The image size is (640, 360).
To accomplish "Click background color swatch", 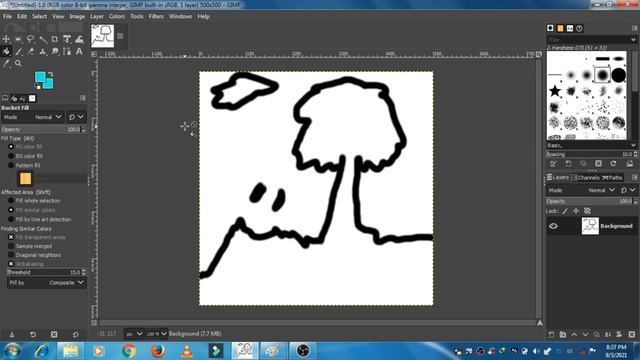I will pyautogui.click(x=49, y=84).
